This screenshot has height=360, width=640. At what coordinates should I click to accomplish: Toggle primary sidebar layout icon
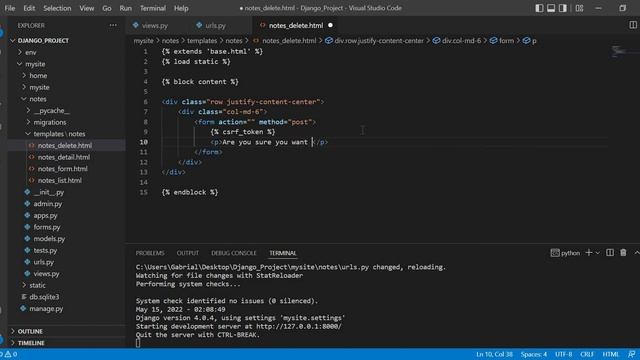click(539, 8)
